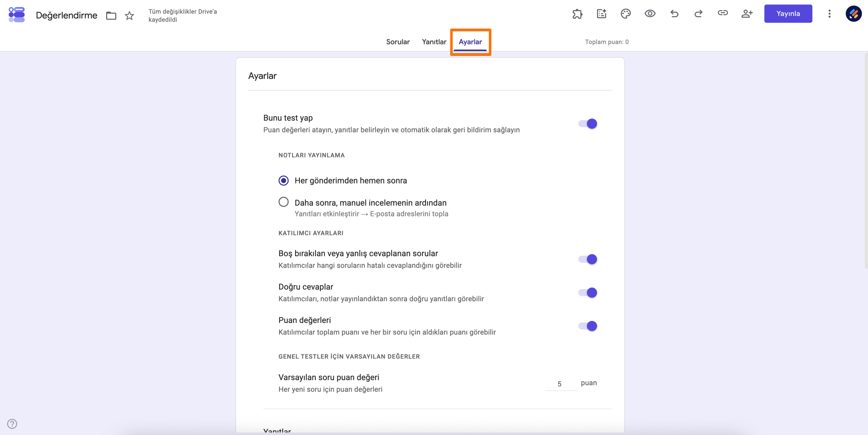The width and height of the screenshot is (868, 435).
Task: Switch to the Yanıtlar tab
Action: point(434,42)
